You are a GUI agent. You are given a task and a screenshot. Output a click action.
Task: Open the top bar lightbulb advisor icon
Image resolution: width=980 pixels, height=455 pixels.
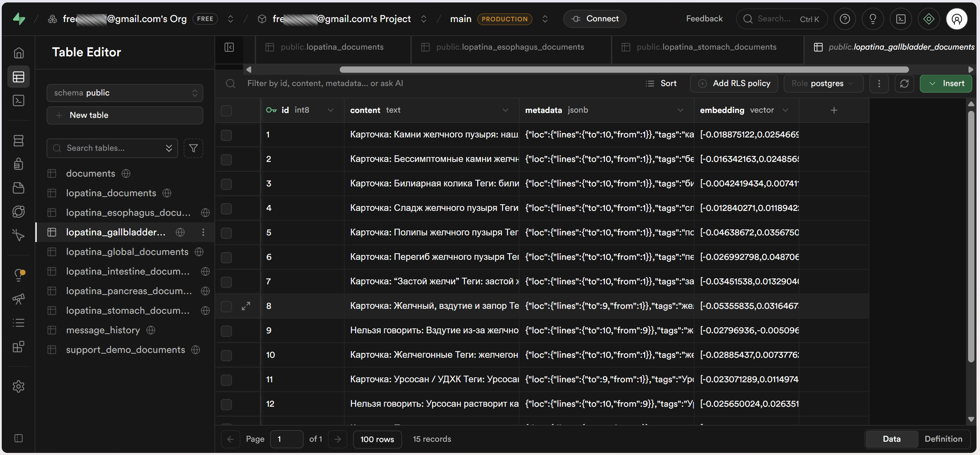pyautogui.click(x=873, y=19)
